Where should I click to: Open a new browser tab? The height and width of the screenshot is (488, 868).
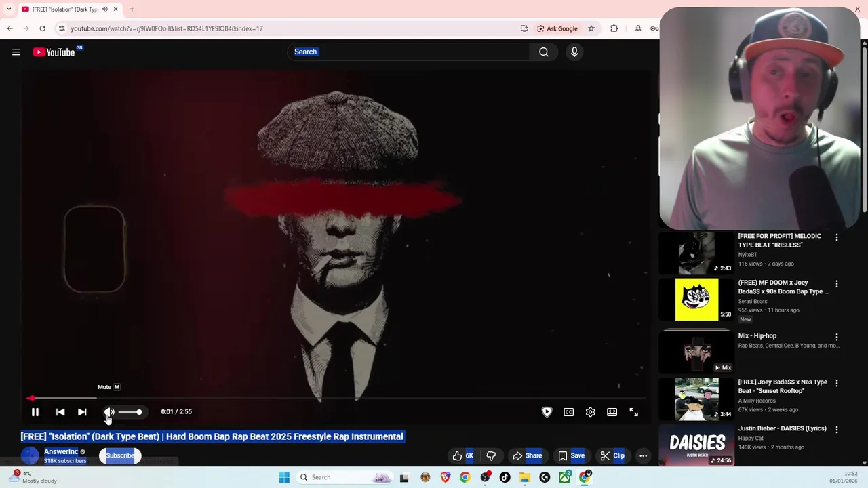coord(132,9)
